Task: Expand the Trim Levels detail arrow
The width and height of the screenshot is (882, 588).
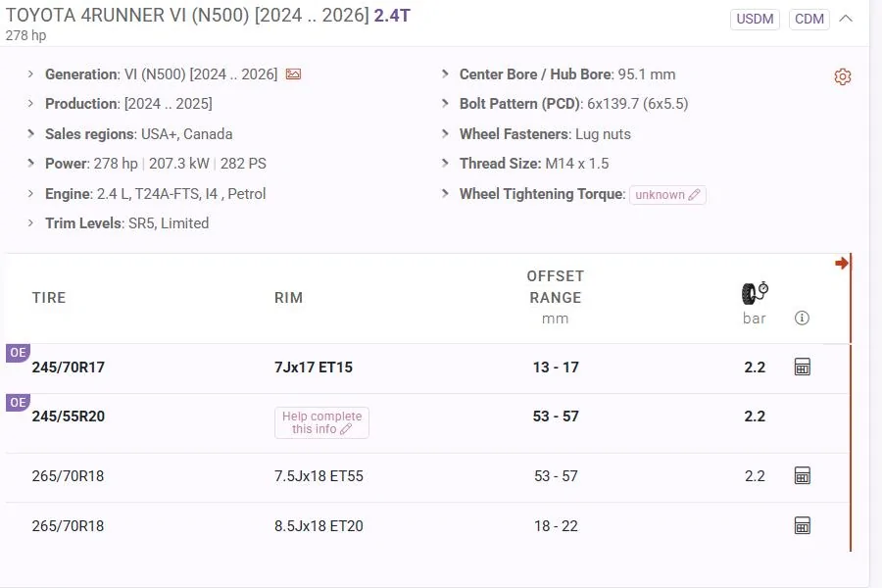Action: tap(31, 223)
